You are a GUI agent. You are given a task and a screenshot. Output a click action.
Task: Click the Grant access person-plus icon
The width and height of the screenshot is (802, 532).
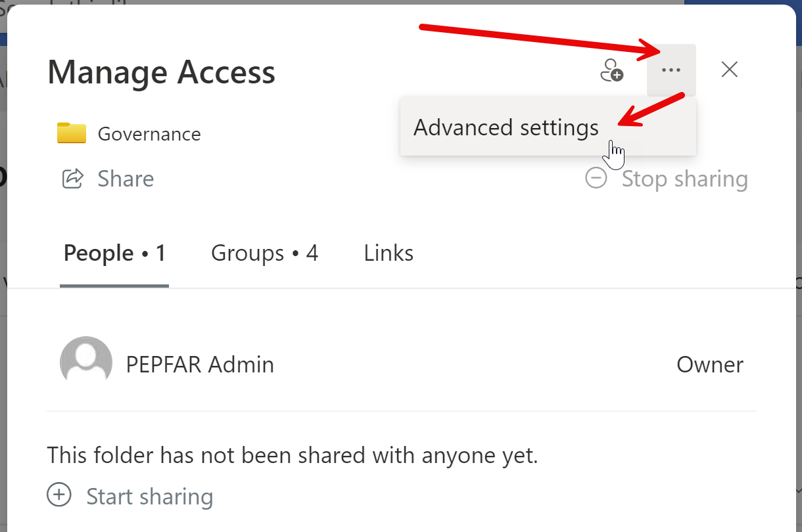click(612, 70)
